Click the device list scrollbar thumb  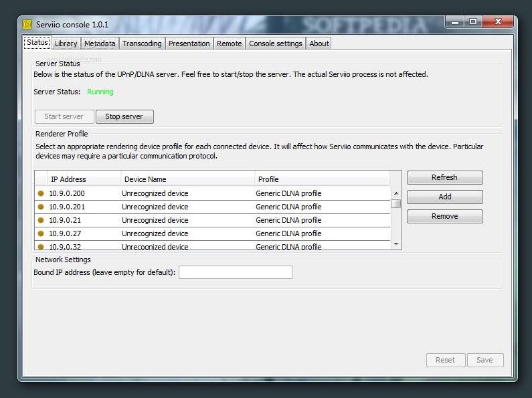[396, 203]
